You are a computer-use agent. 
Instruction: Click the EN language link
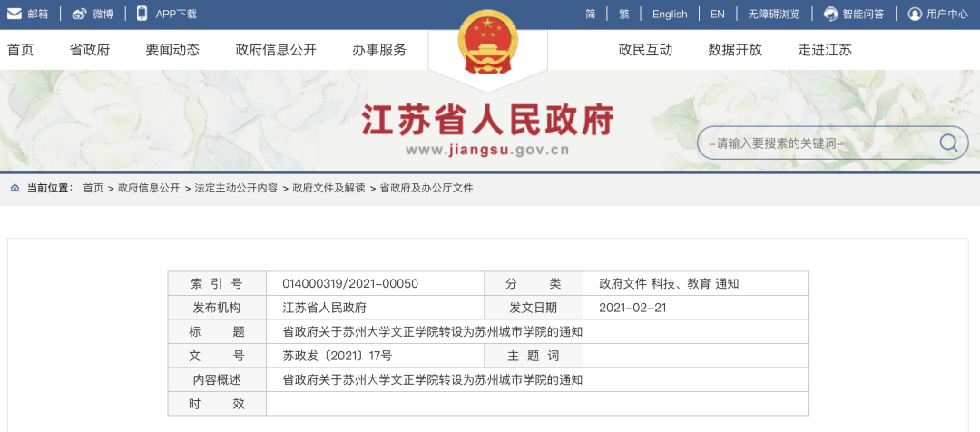[x=718, y=14]
